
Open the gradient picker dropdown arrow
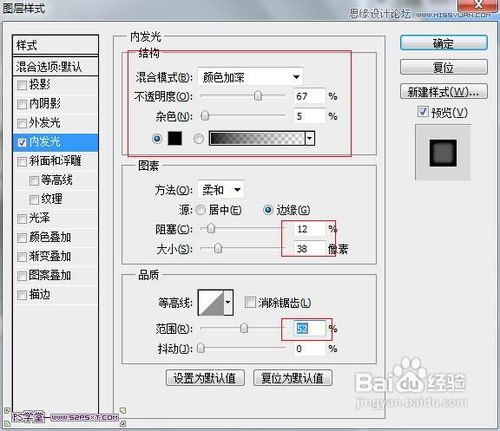tap(310, 138)
